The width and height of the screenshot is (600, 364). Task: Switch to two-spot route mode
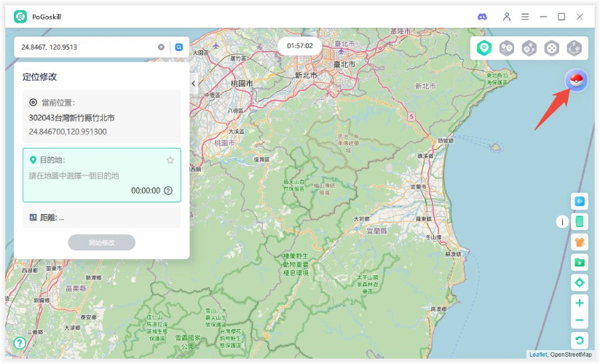pyautogui.click(x=507, y=48)
